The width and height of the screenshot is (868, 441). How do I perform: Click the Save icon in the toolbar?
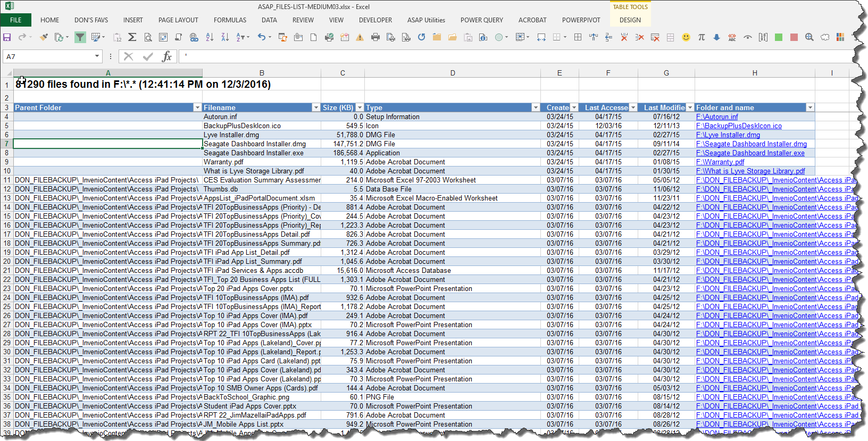[7, 37]
